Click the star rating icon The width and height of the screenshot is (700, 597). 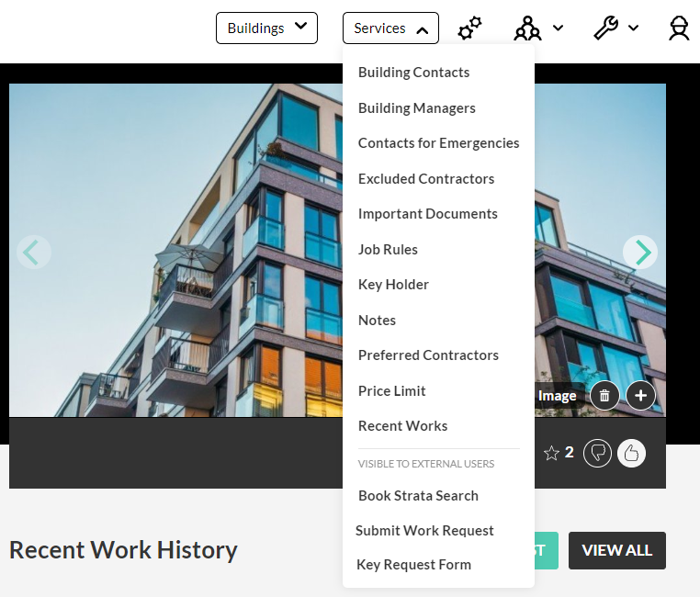[x=551, y=453]
